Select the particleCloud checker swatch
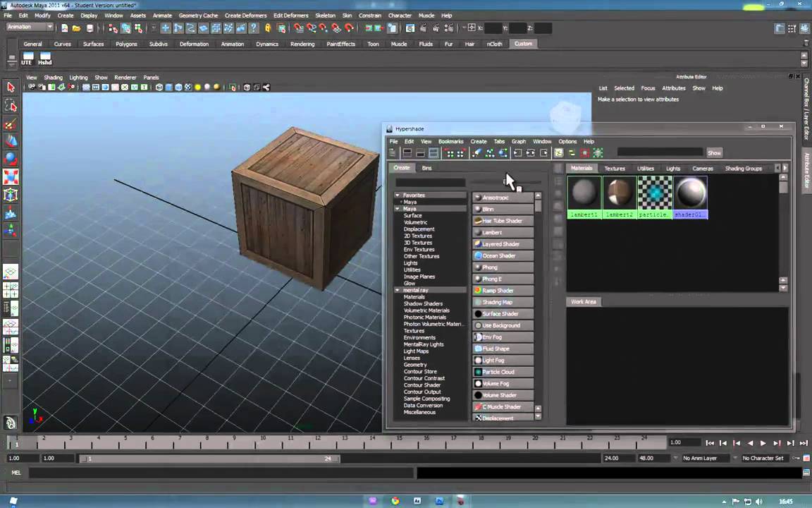The image size is (812, 508). [655, 197]
